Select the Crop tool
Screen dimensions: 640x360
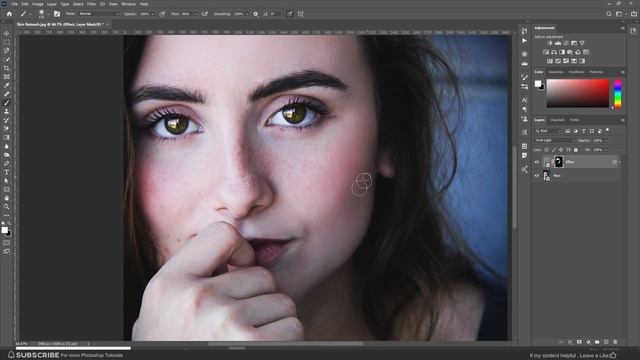point(7,68)
